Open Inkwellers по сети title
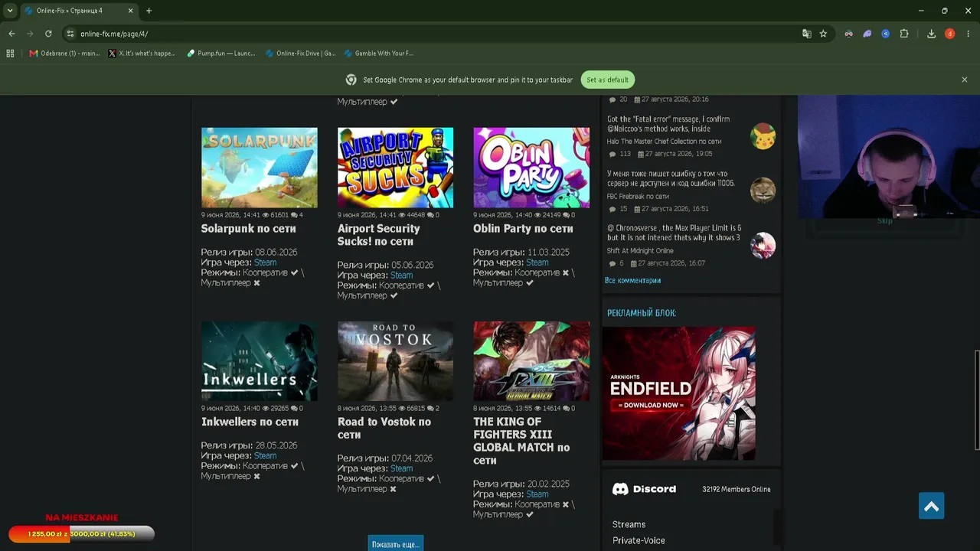This screenshot has height=551, width=980. tap(250, 422)
